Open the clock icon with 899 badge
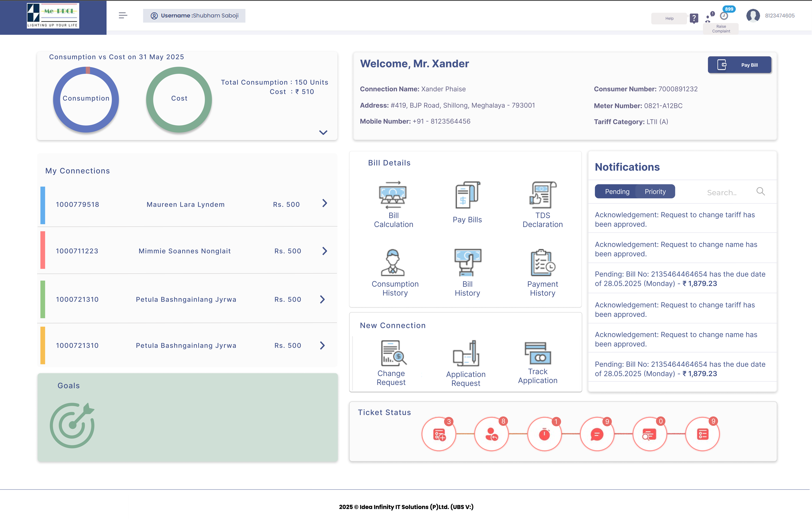 [x=724, y=16]
